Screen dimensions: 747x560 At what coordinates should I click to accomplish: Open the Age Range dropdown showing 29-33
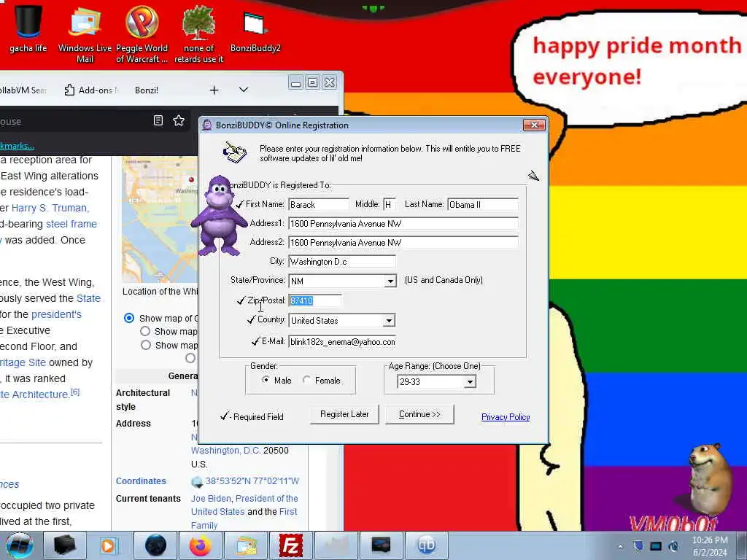470,381
